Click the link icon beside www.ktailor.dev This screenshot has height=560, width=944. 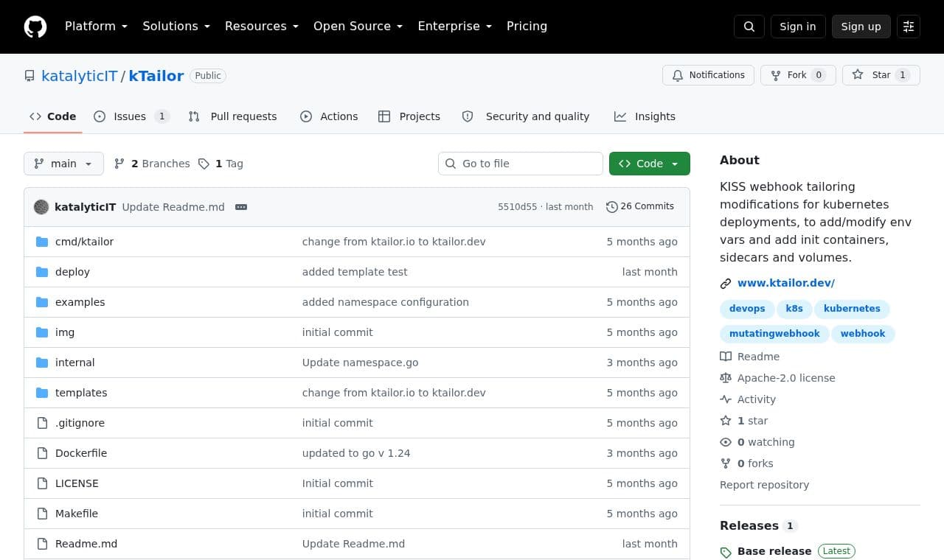726,284
